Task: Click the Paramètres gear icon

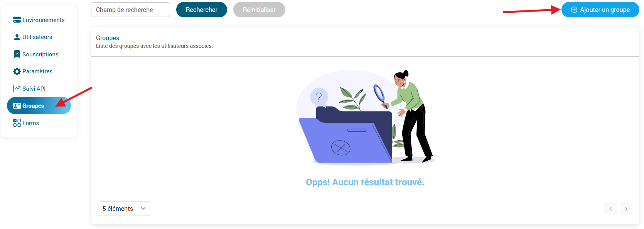Action: tap(17, 71)
